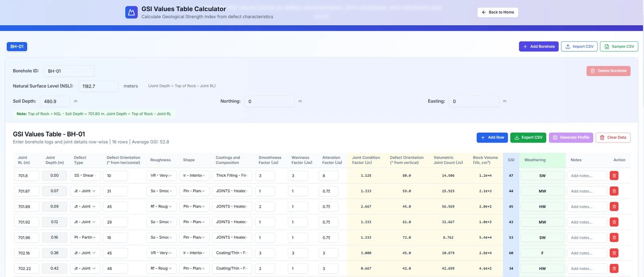Edit the Soil Depth field
Viewport: 644px width, 277px height.
(55, 101)
